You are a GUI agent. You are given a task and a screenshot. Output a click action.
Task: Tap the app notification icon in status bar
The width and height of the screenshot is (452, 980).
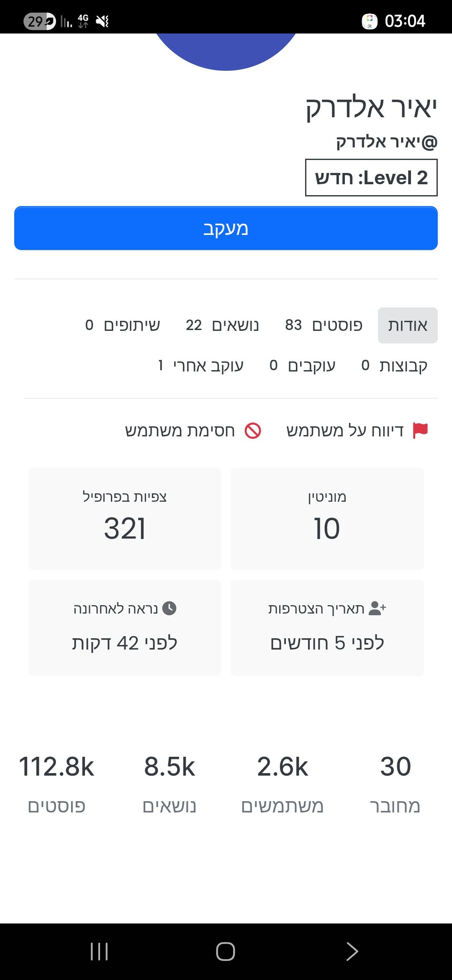370,21
